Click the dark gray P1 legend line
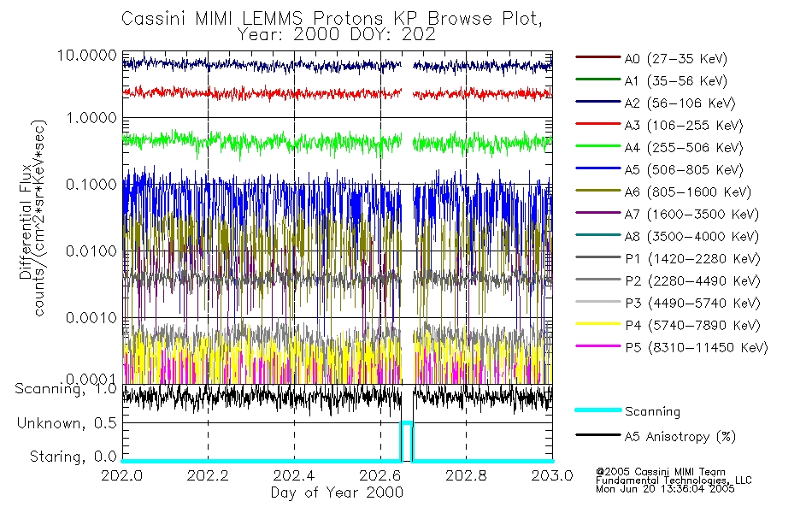812x513 pixels. coord(597,257)
